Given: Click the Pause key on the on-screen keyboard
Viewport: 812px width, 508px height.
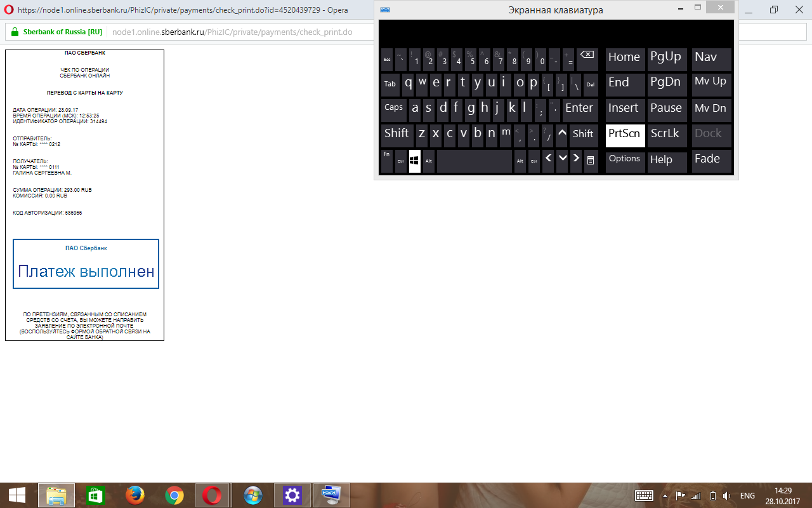Looking at the screenshot, I should [667, 110].
